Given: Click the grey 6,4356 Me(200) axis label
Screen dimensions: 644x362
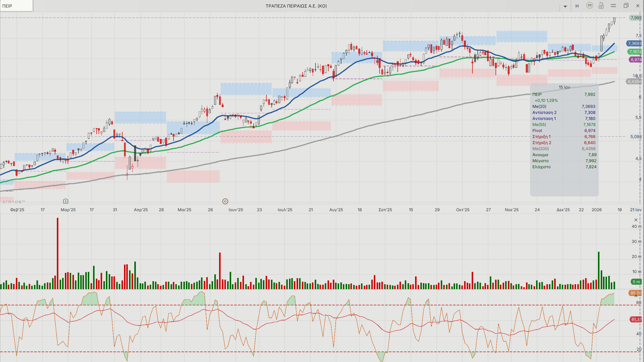Looking at the screenshot, I should (x=634, y=81).
